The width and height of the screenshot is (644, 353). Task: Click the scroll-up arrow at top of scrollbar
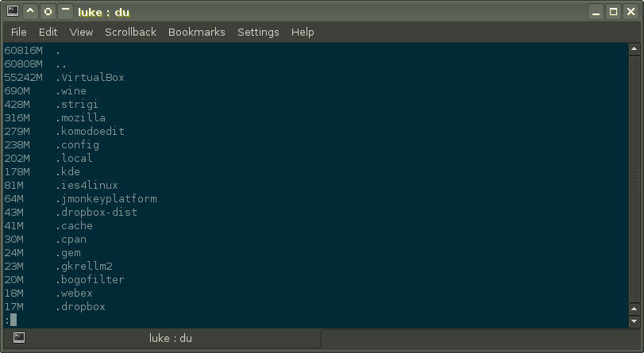coord(635,50)
